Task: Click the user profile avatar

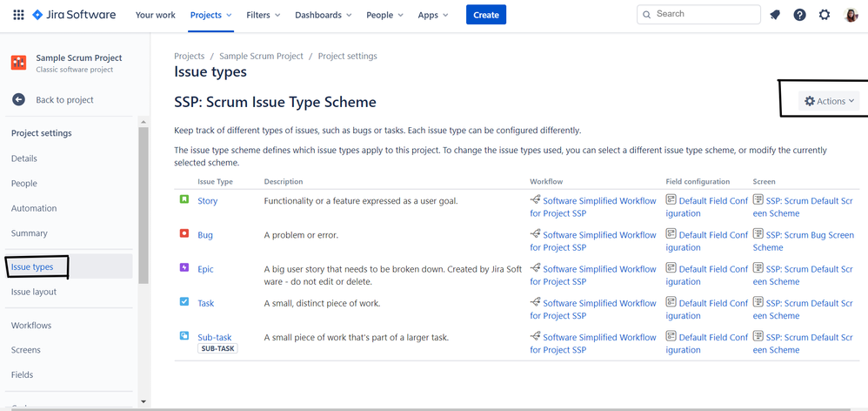Action: point(851,15)
